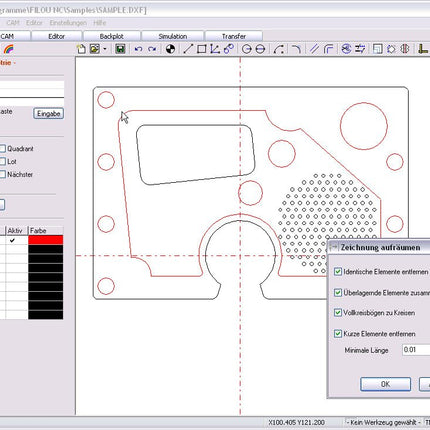Select the angled polyline tool

coord(215,49)
